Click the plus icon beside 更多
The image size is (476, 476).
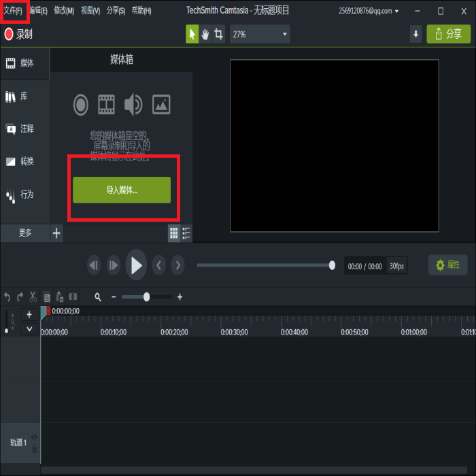(x=56, y=233)
